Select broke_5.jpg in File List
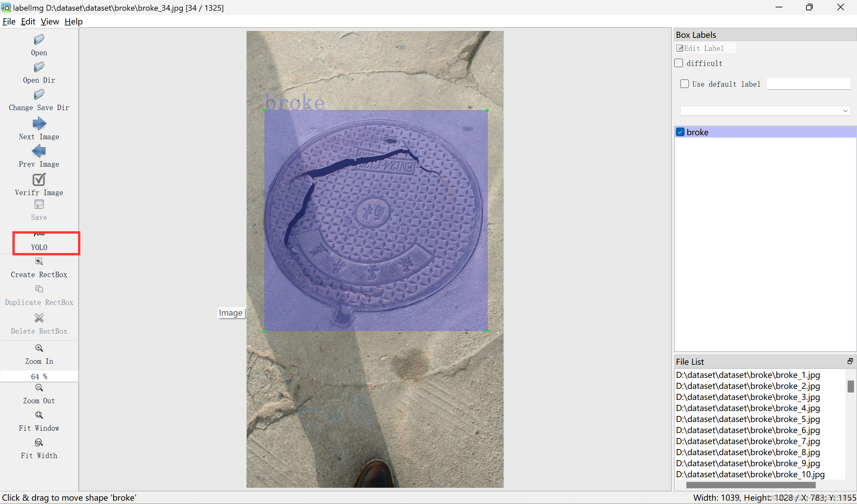Viewport: 857px width, 504px height. (748, 419)
